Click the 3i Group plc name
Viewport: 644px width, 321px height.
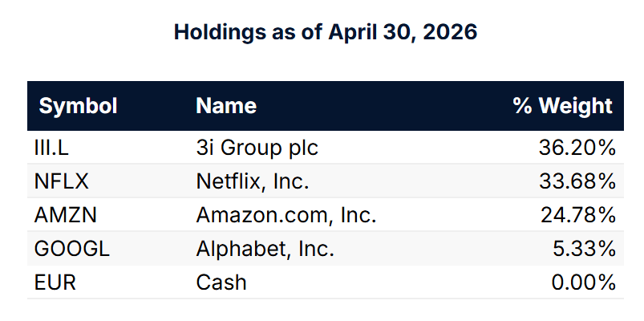(x=257, y=148)
